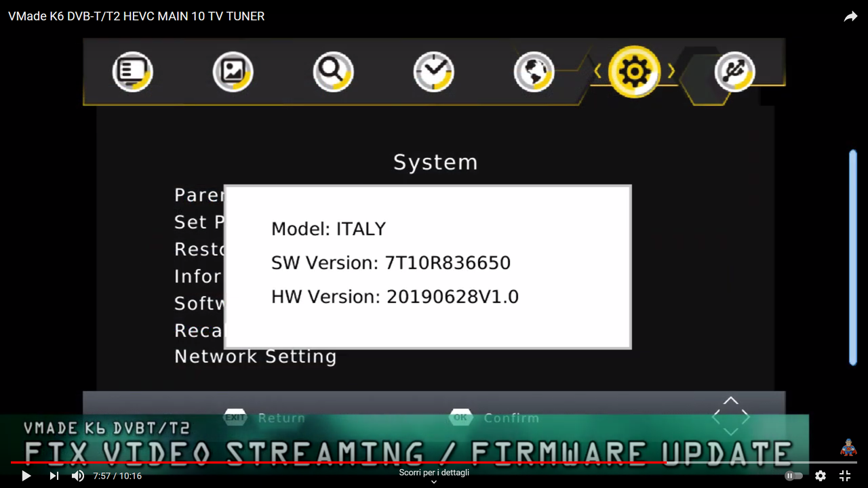The height and width of the screenshot is (488, 868).
Task: Click the EXIT Return hint
Action: (x=265, y=418)
